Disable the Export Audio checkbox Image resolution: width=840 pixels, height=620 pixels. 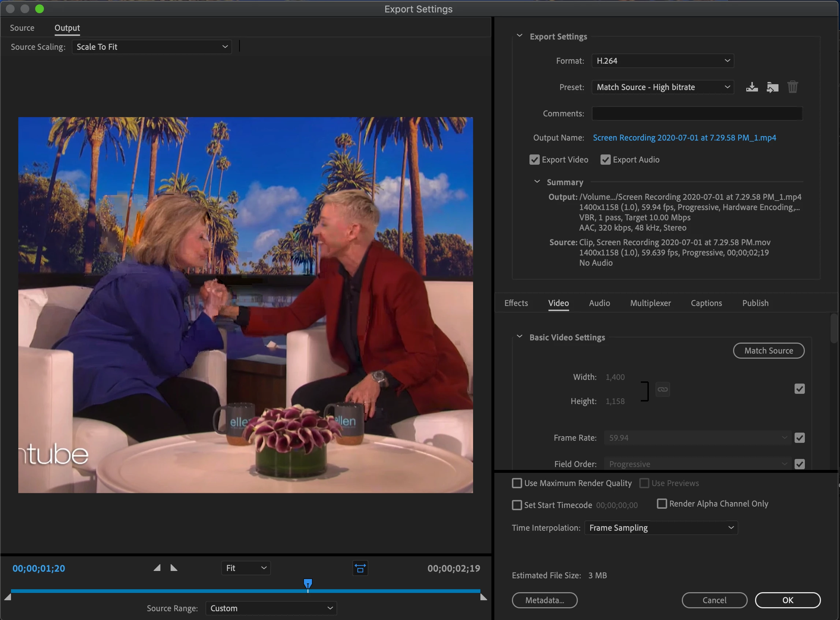coord(605,160)
